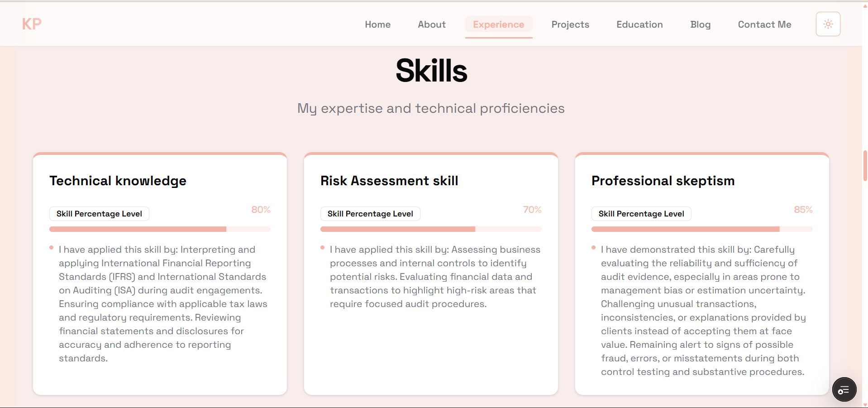Open Contact Me page
Viewport: 868px width, 408px height.
[x=764, y=24]
